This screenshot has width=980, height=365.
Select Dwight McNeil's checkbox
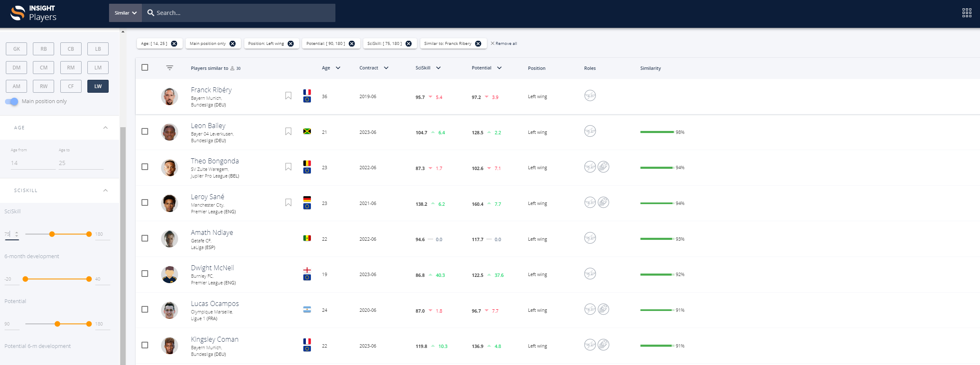click(145, 274)
